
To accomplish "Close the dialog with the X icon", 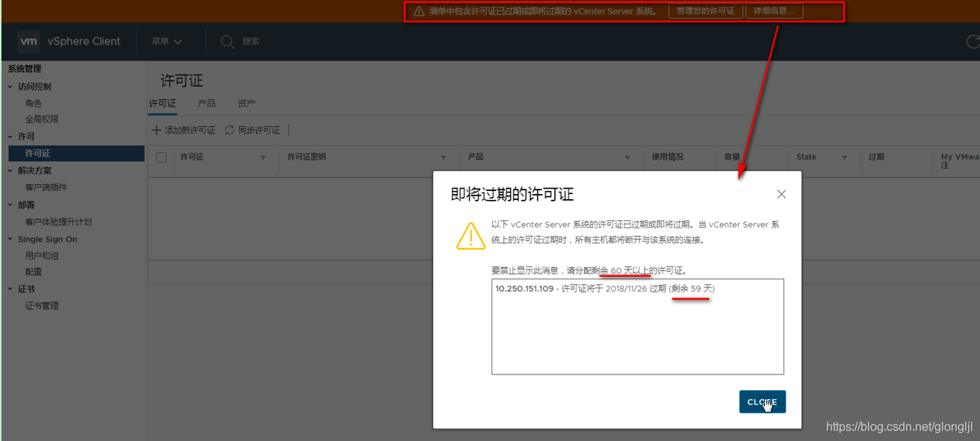I will click(781, 194).
